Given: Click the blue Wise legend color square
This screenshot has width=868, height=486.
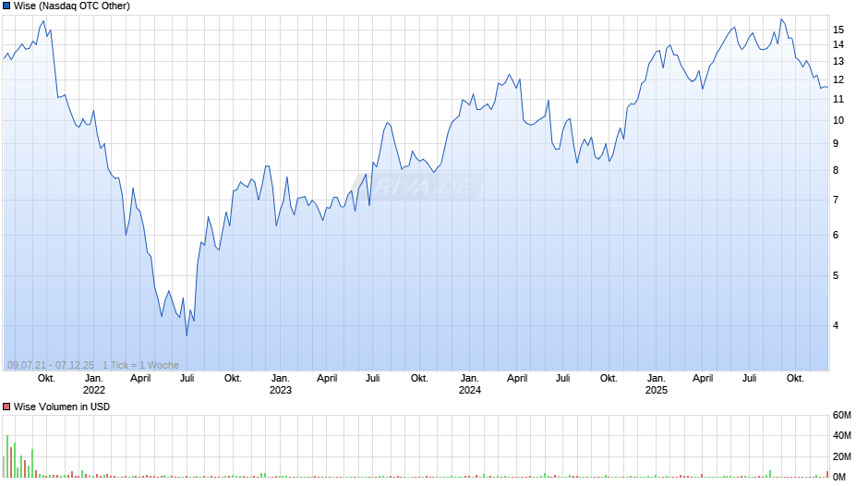Looking at the screenshot, I should [x=6, y=6].
